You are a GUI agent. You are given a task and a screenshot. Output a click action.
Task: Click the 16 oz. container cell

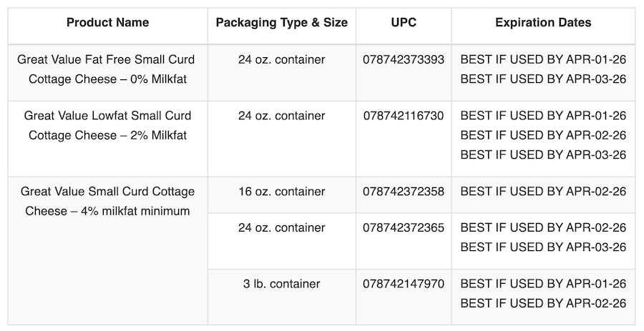point(281,192)
